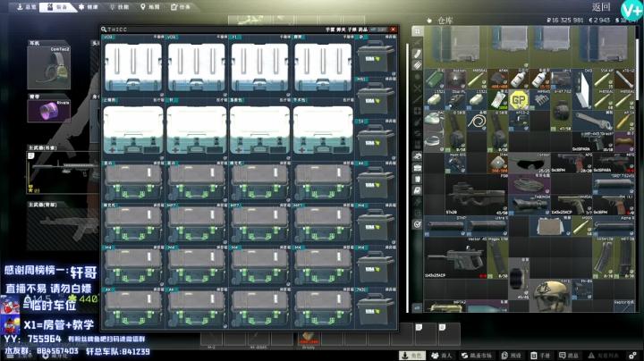Open the 健康 health tab
This screenshot has width=644, height=361.
[x=89, y=7]
